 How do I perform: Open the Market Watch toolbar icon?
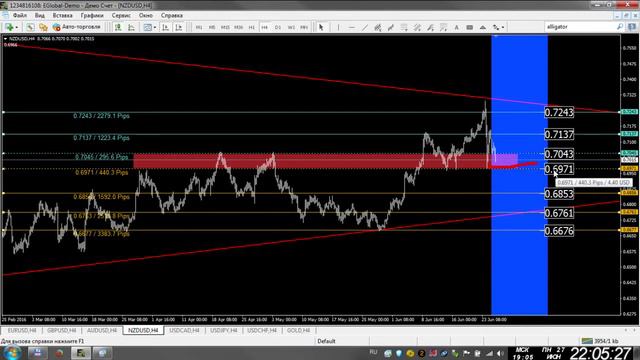click(30, 27)
